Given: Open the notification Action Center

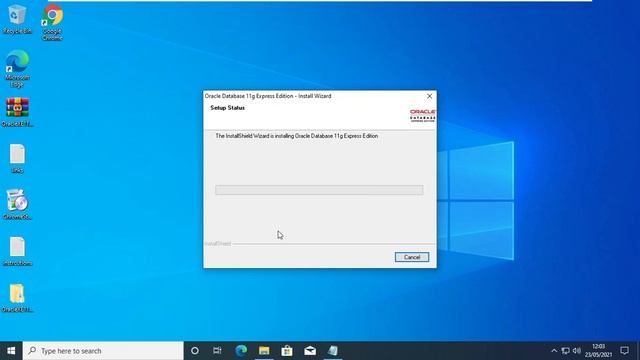Looking at the screenshot, I should click(624, 351).
